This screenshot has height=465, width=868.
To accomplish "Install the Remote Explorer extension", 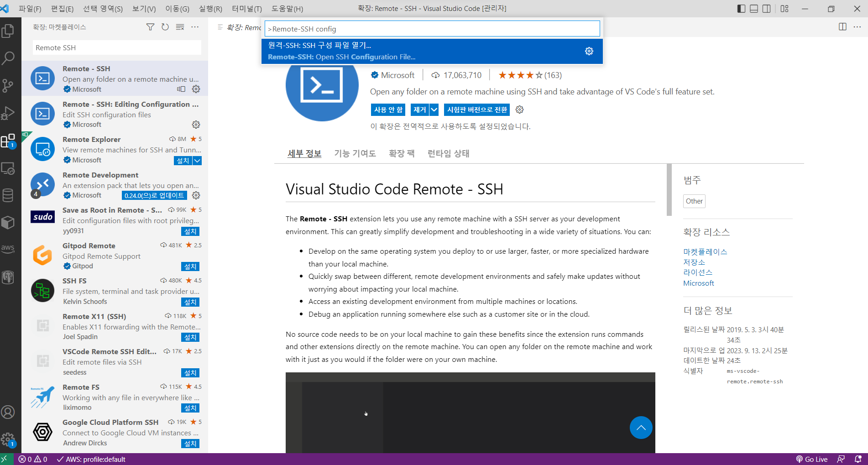I will [x=183, y=161].
